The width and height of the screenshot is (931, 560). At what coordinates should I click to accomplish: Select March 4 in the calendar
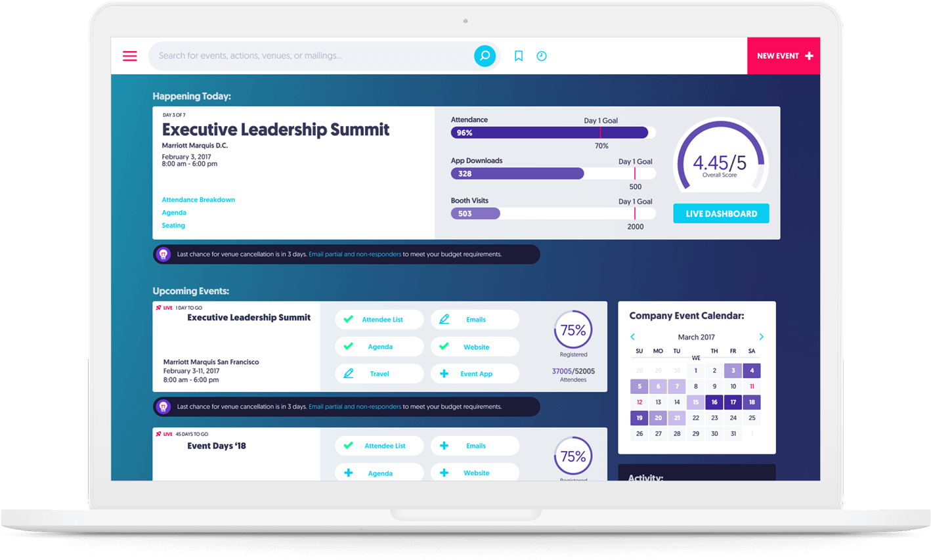[x=752, y=370]
